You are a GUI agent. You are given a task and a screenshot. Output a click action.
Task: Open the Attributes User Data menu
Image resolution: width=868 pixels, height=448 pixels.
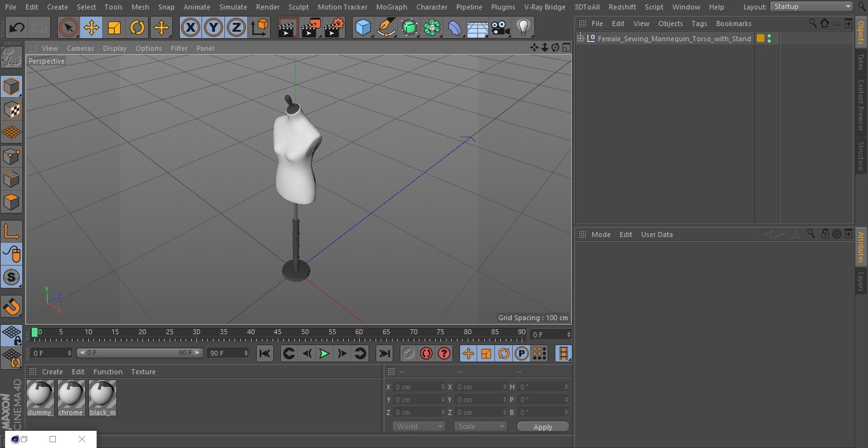[x=656, y=234]
